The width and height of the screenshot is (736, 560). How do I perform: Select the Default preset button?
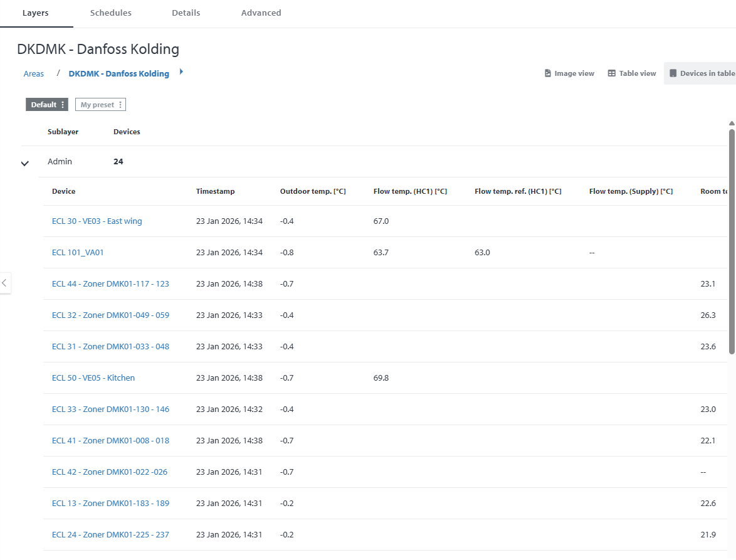click(x=43, y=105)
